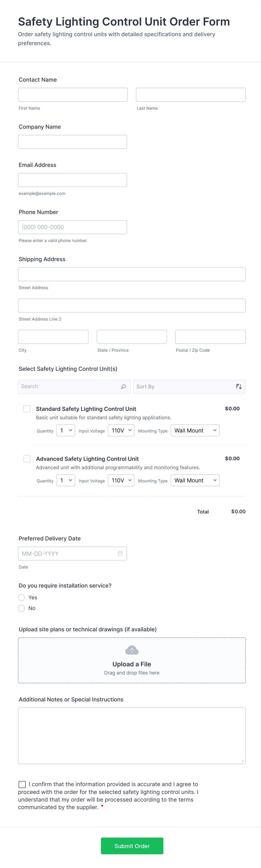261x868 pixels.
Task: Expand Input Voltage dropdown for Advanced unit
Action: click(x=121, y=480)
